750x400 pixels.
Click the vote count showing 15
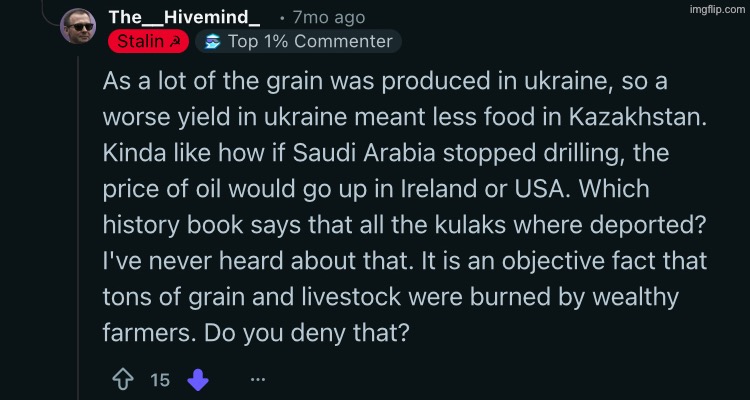[x=160, y=380]
